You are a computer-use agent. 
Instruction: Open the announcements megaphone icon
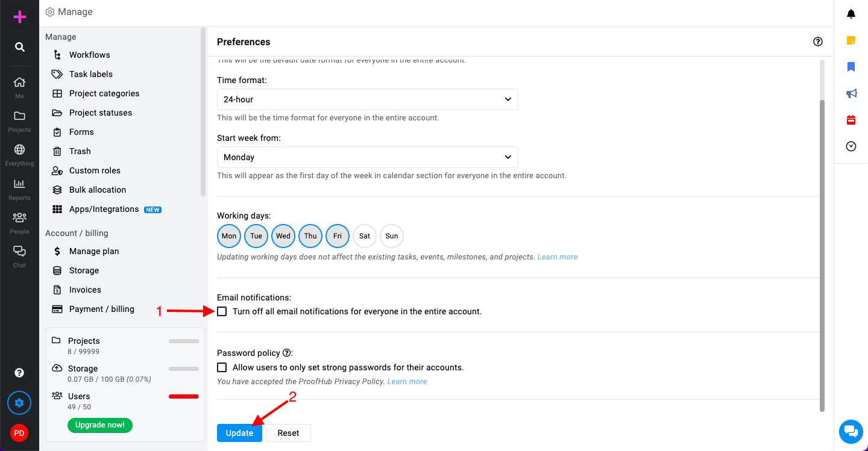tap(851, 93)
